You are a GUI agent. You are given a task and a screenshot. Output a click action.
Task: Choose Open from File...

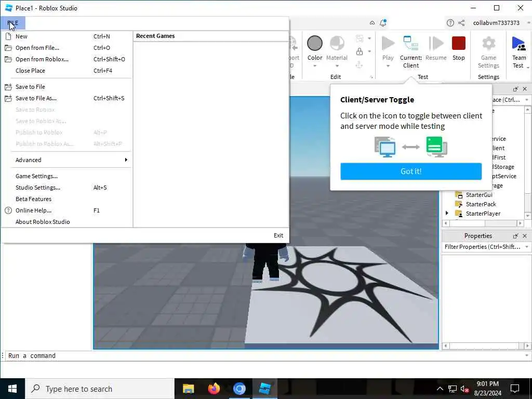click(x=67, y=48)
